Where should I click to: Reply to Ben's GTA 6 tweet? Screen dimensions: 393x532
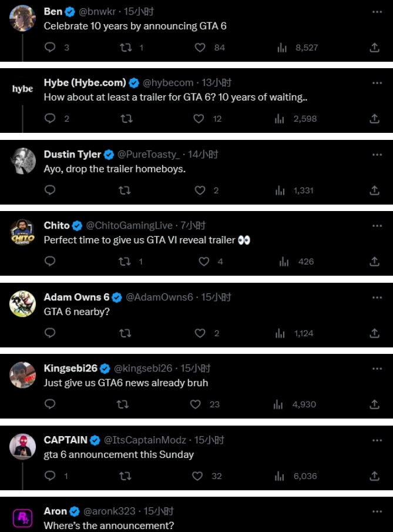pos(51,48)
